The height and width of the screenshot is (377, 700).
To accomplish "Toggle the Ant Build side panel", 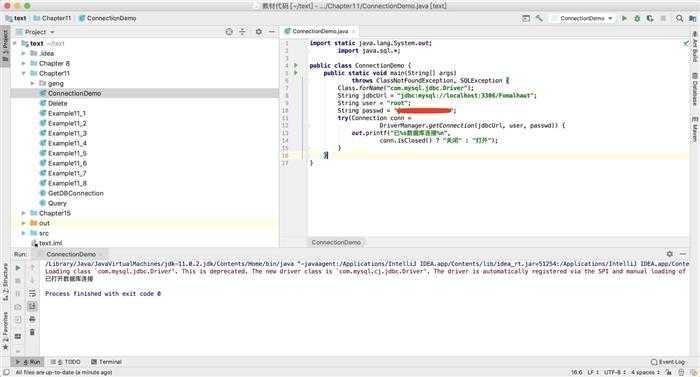I will click(695, 47).
